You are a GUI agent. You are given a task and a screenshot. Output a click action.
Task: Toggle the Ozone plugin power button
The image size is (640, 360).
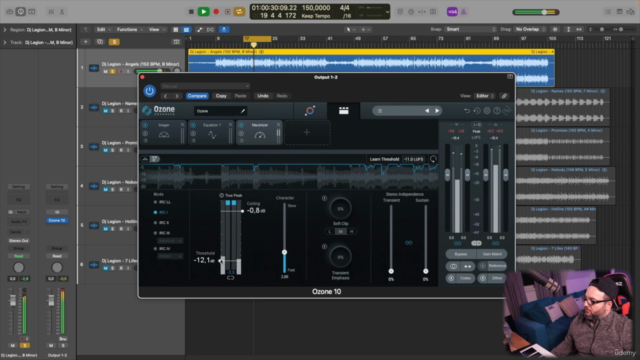(149, 91)
